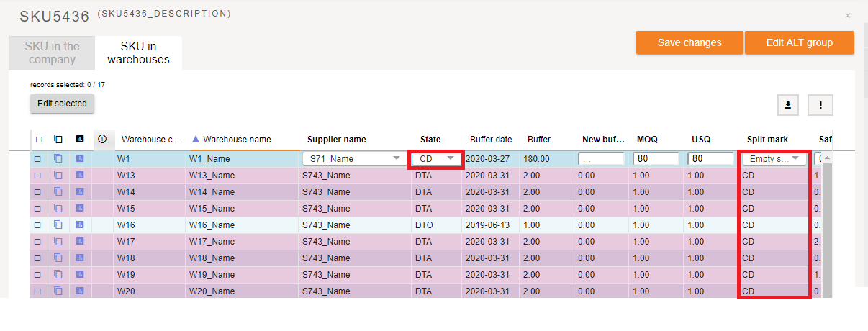Select the SKU in warehouses tab
The image size is (868, 331).
[138, 53]
